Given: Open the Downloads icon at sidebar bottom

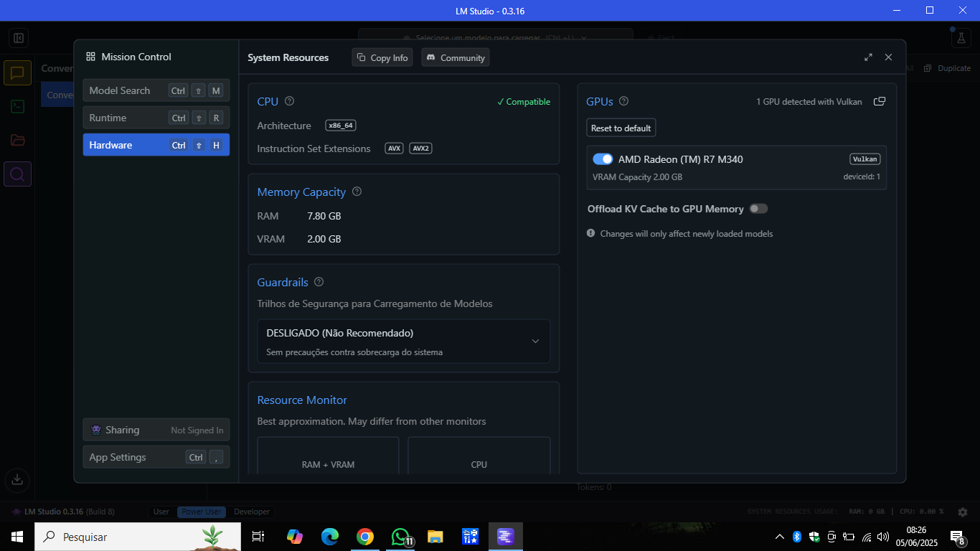Looking at the screenshot, I should coord(17,480).
